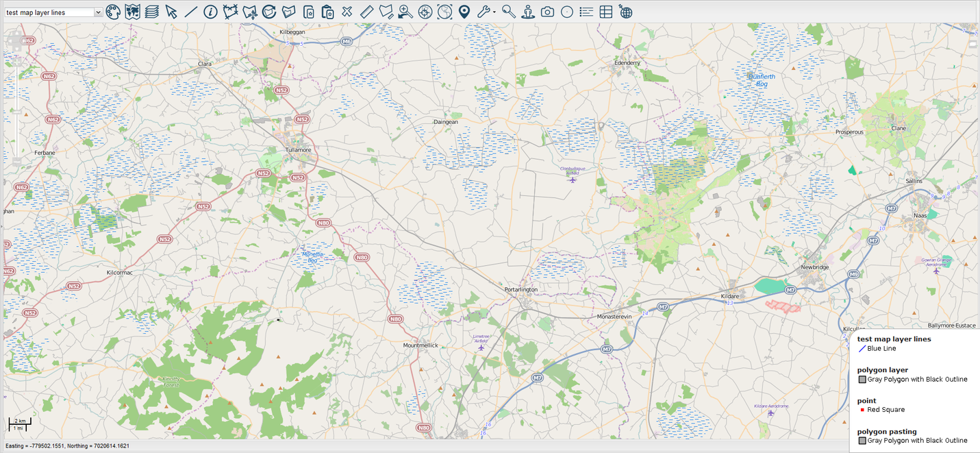Choose the line drawing tool
The height and width of the screenshot is (453, 980).
191,12
